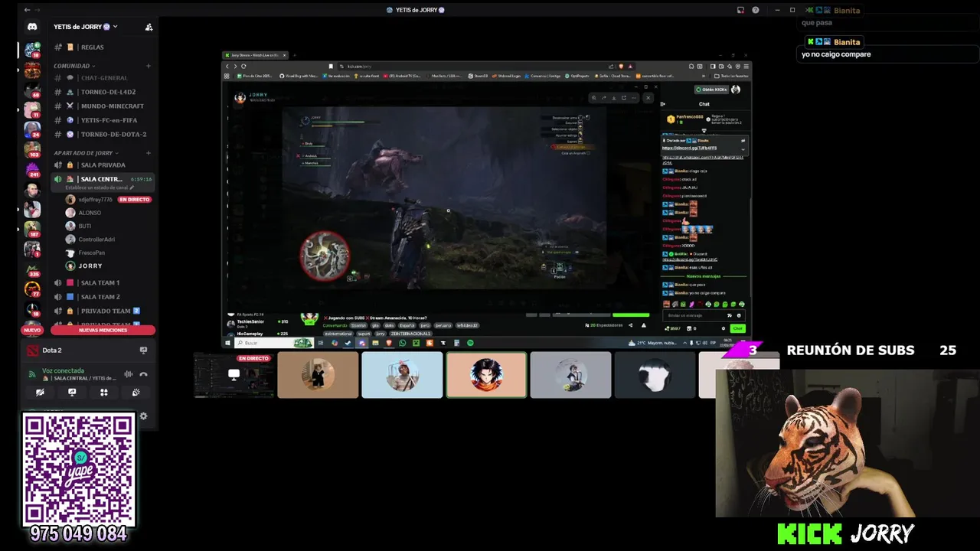Open Steam from the streamed taskbar
The width and height of the screenshot is (980, 551).
coord(348,343)
